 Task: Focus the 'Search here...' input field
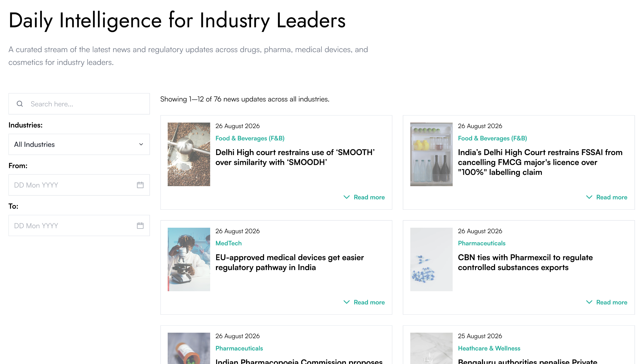click(x=79, y=104)
